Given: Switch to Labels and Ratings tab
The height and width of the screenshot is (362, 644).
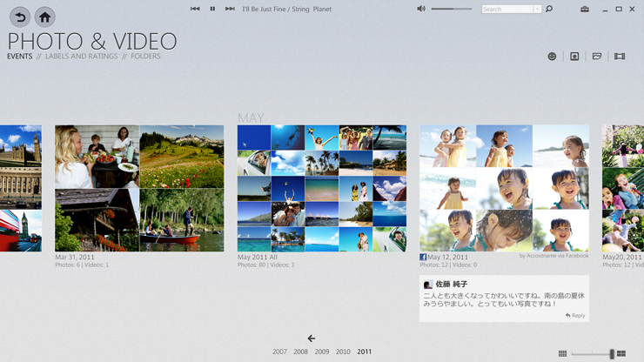Looking at the screenshot, I should coord(81,57).
